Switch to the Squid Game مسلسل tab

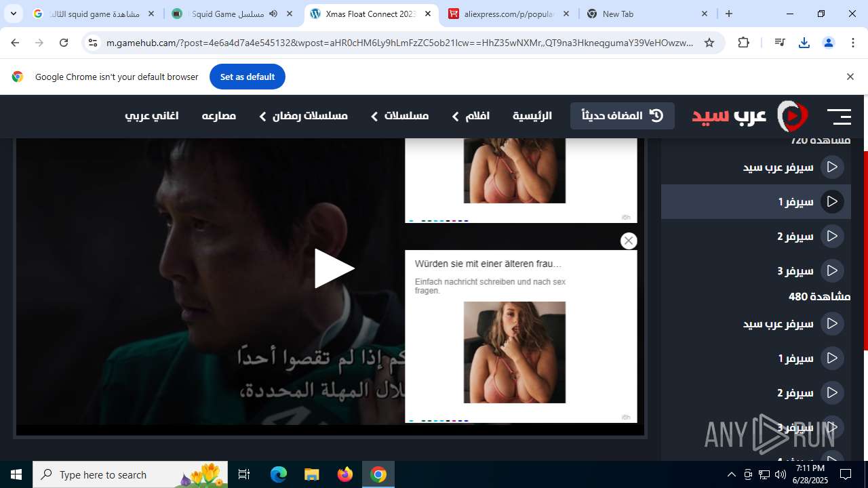tap(233, 14)
